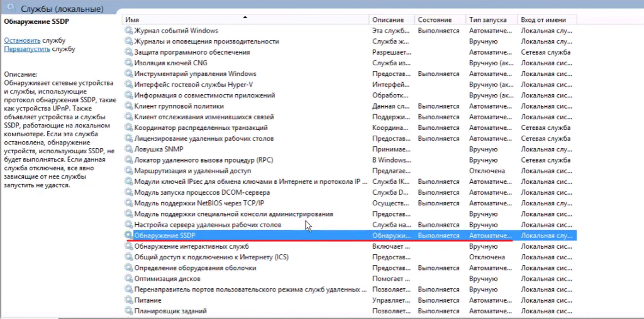644x319 pixels.
Task: Click gear icon of Обнаружение интерактивных служб
Action: point(128,246)
